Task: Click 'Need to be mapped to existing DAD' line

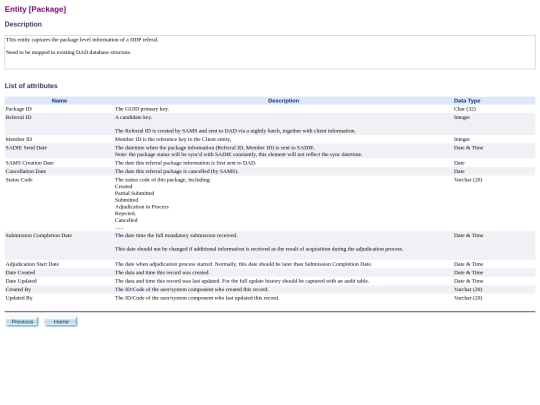Action: pos(69,52)
